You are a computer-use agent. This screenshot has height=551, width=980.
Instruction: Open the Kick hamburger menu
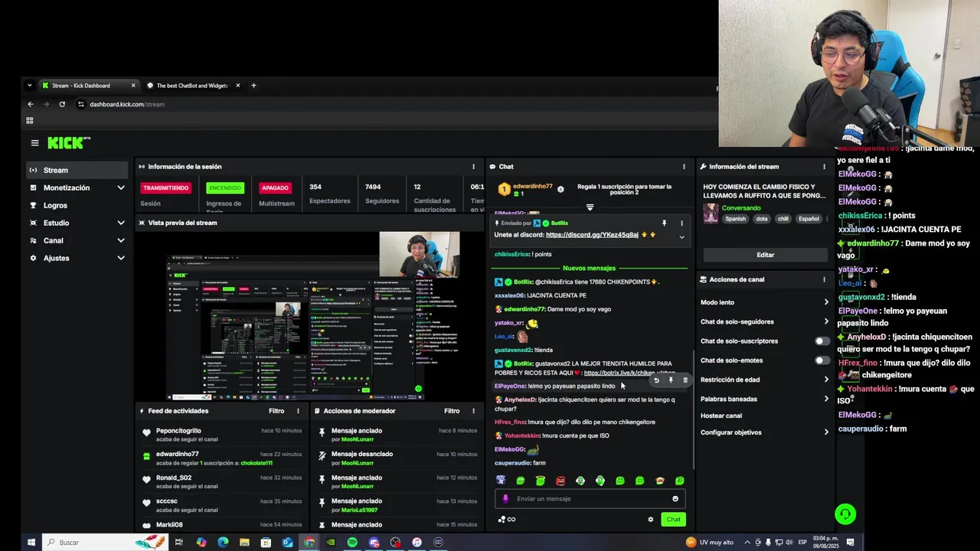coord(34,143)
